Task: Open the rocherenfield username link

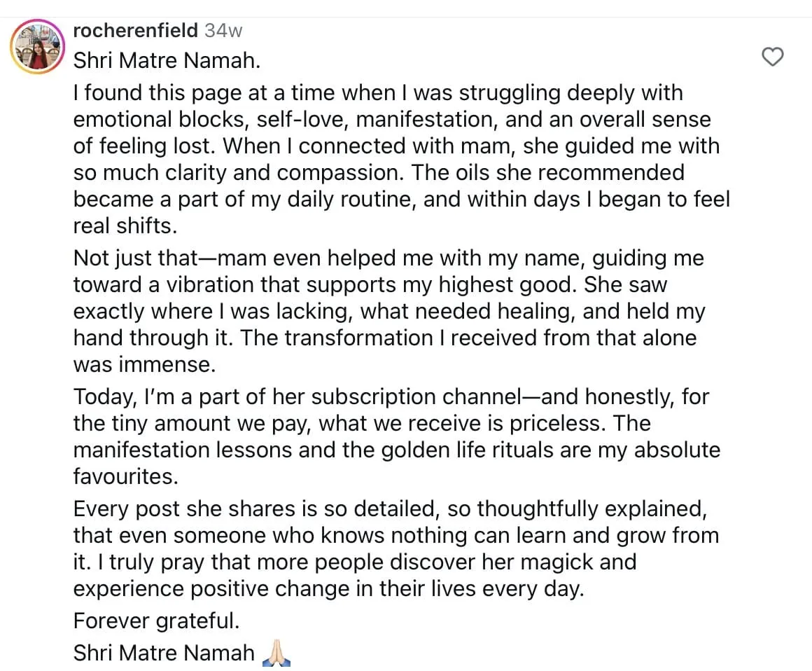Action: pyautogui.click(x=136, y=31)
